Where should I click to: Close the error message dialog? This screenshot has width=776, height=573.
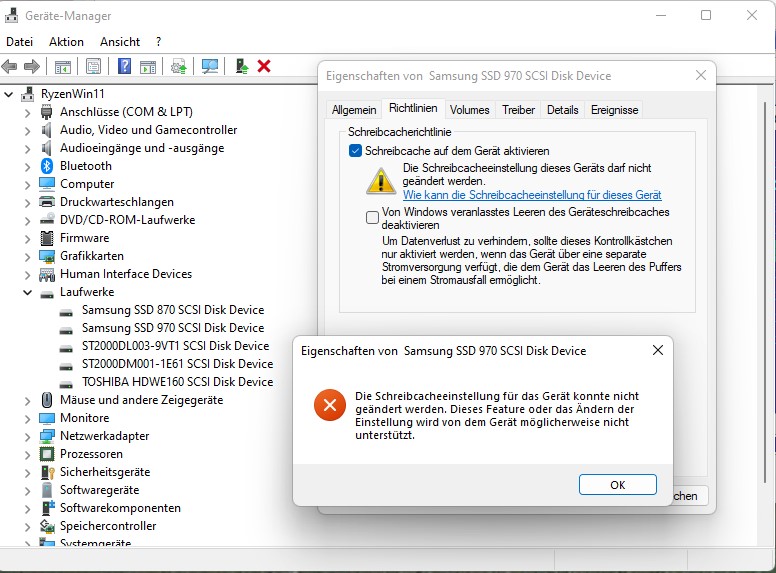pos(658,350)
